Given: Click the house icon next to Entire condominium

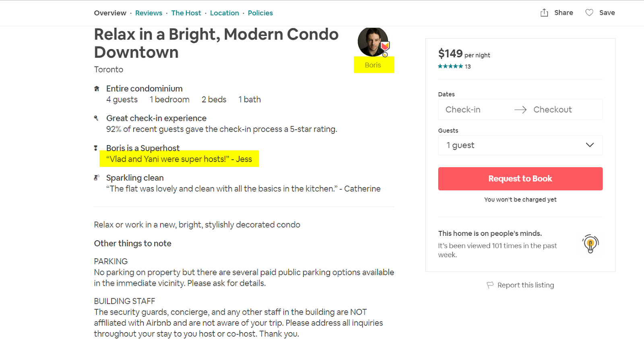Looking at the screenshot, I should click(x=97, y=89).
